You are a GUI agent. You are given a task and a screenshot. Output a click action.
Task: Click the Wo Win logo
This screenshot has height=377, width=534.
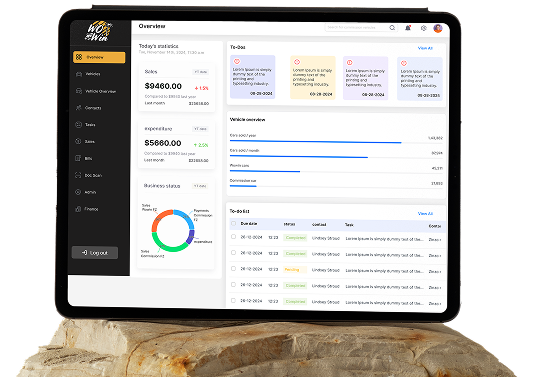(x=99, y=31)
